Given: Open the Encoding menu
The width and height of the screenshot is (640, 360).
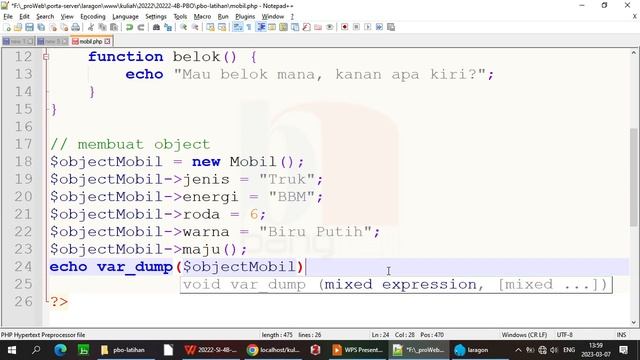Looking at the screenshot, I should [93, 16].
